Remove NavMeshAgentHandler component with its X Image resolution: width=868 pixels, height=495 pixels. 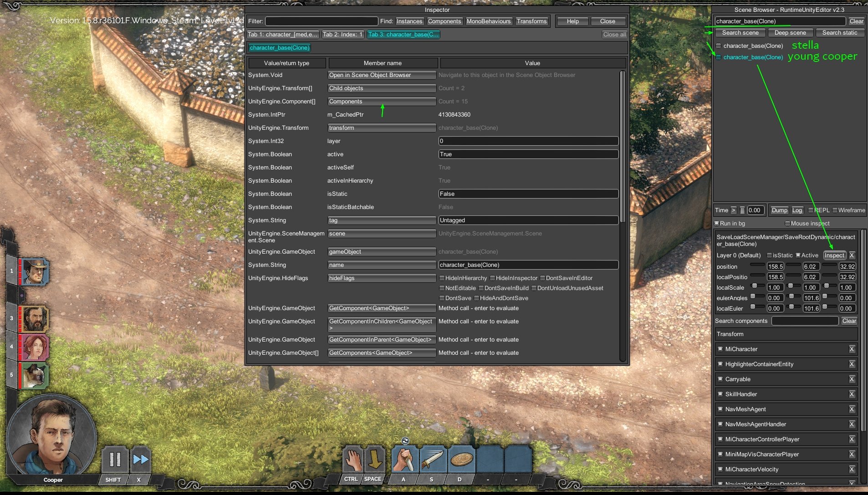(x=852, y=424)
